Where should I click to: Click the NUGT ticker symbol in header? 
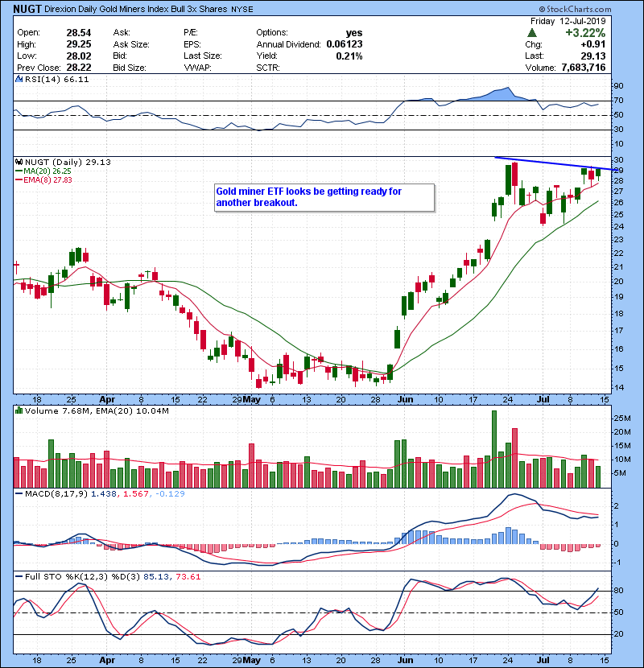click(27, 9)
